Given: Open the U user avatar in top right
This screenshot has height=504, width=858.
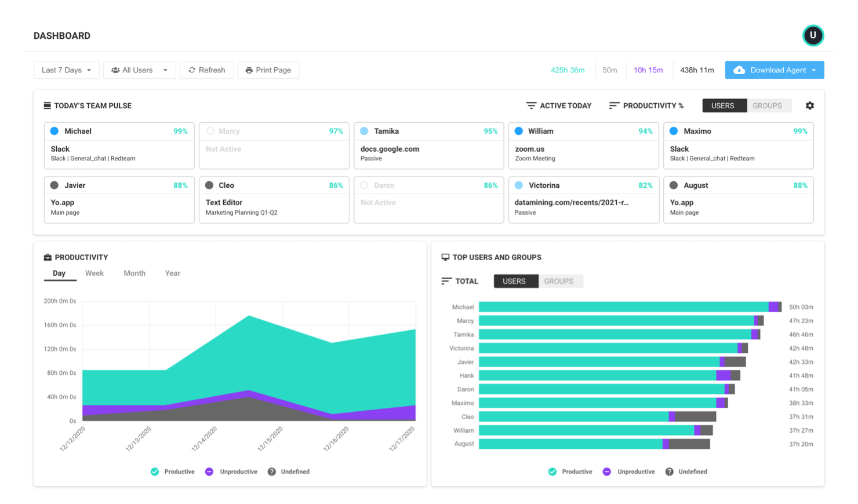Looking at the screenshot, I should click(813, 35).
